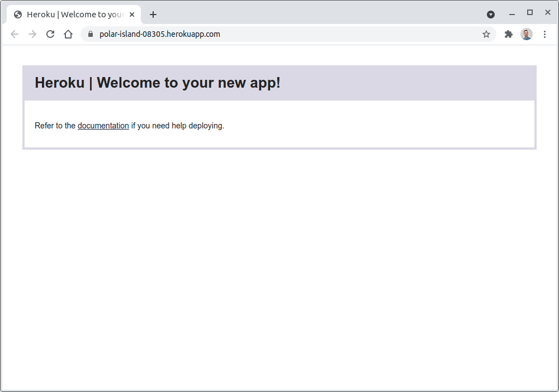Click the Forward navigation arrow
The image size is (559, 392).
click(32, 34)
